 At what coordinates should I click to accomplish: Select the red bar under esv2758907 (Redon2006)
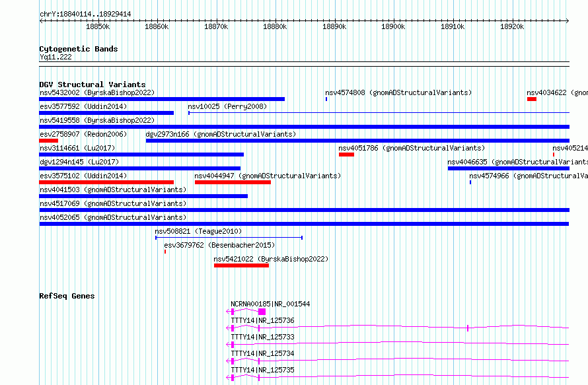(49, 141)
